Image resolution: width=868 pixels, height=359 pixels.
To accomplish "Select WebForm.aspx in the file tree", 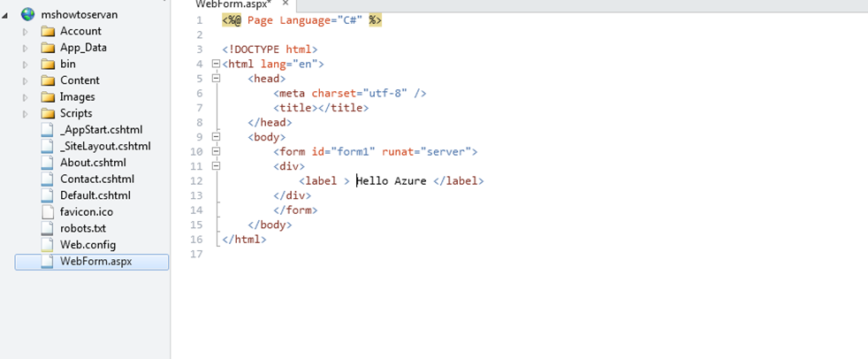I will 96,261.
